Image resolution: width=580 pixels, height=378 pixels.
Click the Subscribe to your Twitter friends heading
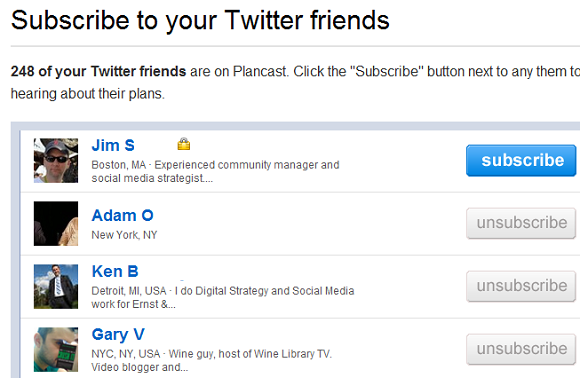point(200,21)
